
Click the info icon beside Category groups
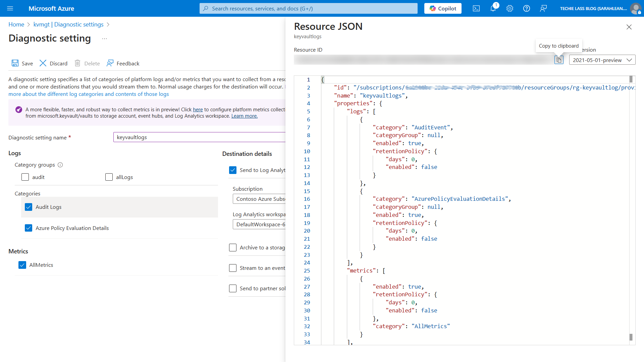[x=60, y=165]
